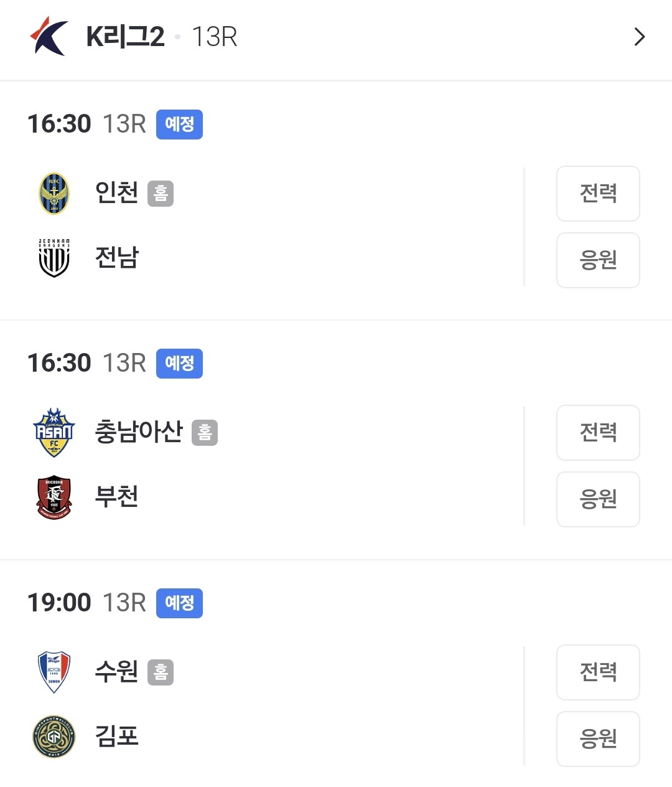
Task: Click the K리그2 header title
Action: coord(125,37)
